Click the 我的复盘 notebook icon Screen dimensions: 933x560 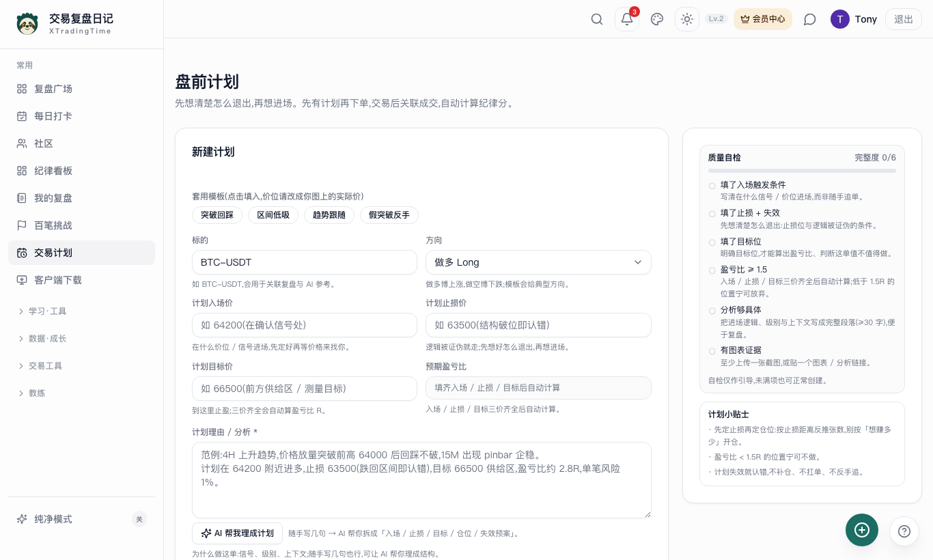[x=22, y=198]
